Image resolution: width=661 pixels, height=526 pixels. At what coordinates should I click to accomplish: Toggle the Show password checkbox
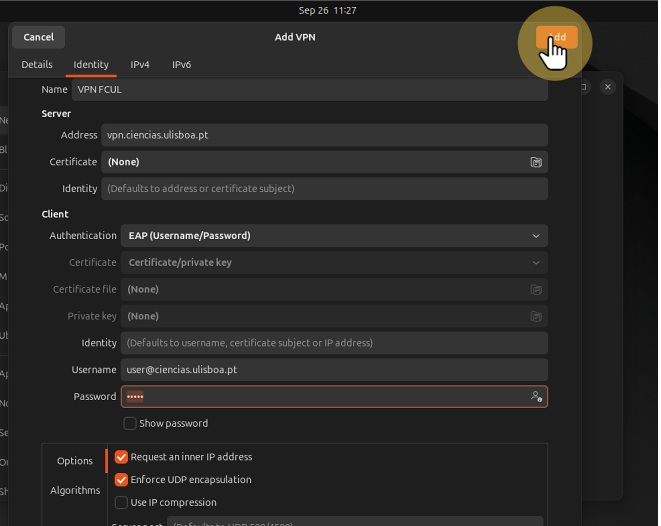click(130, 423)
